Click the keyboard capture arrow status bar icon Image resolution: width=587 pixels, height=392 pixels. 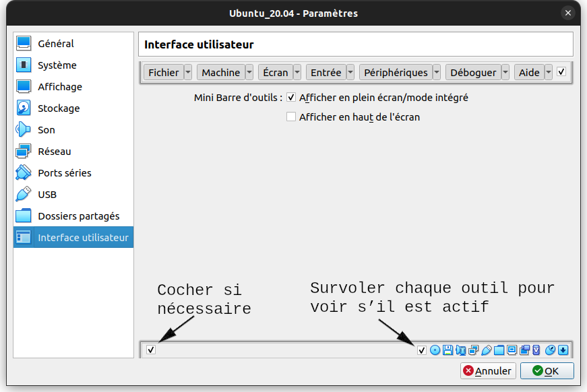point(563,350)
